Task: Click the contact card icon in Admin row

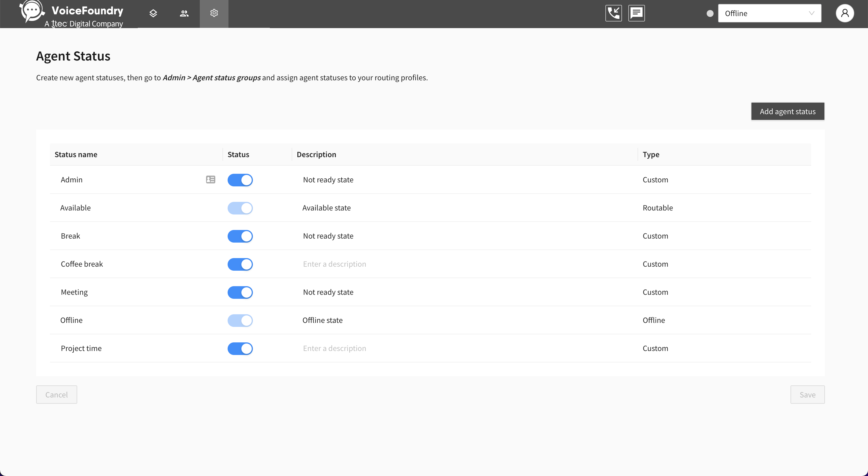Action: coord(211,180)
